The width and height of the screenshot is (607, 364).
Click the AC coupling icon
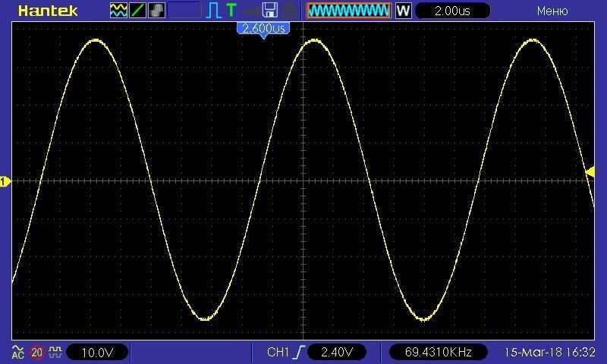(x=17, y=352)
